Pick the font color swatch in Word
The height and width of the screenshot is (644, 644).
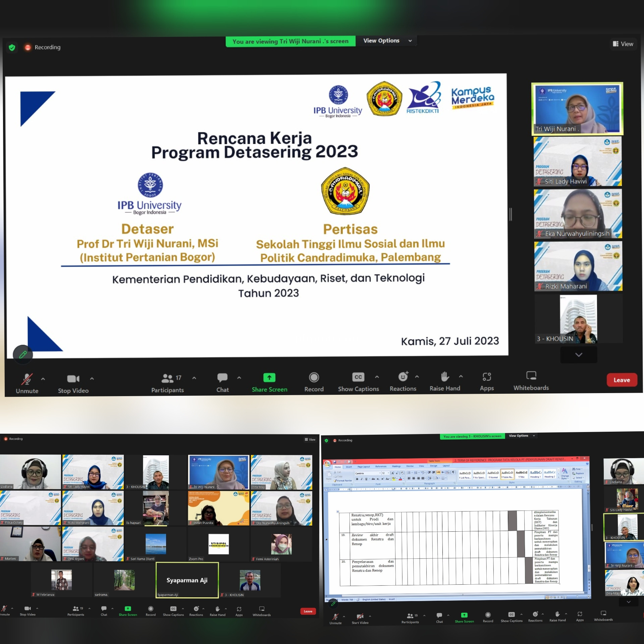[400, 479]
